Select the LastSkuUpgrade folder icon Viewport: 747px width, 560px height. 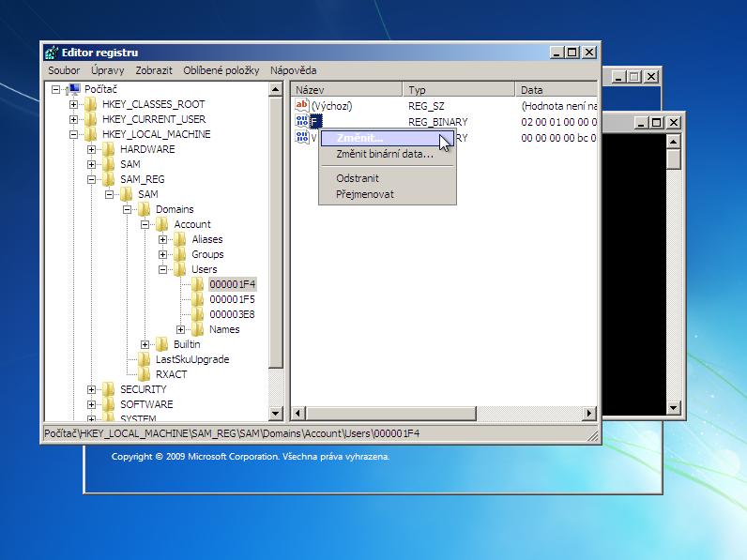[x=145, y=359]
